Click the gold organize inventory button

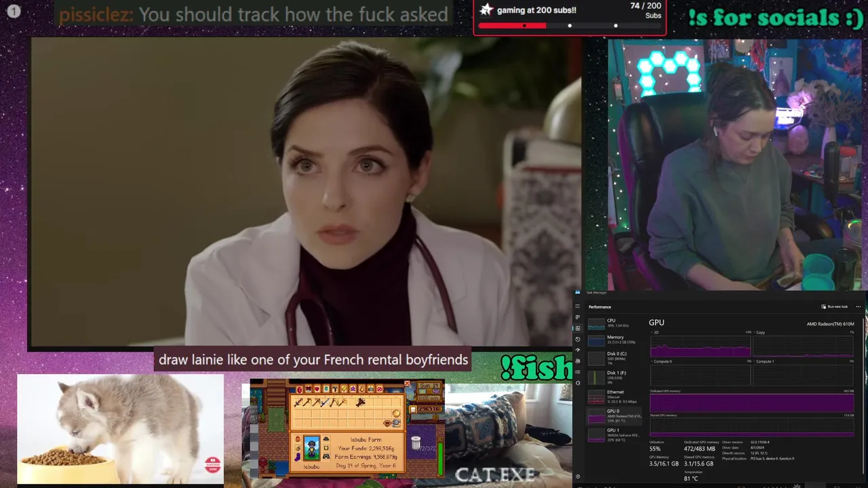pyautogui.click(x=396, y=413)
